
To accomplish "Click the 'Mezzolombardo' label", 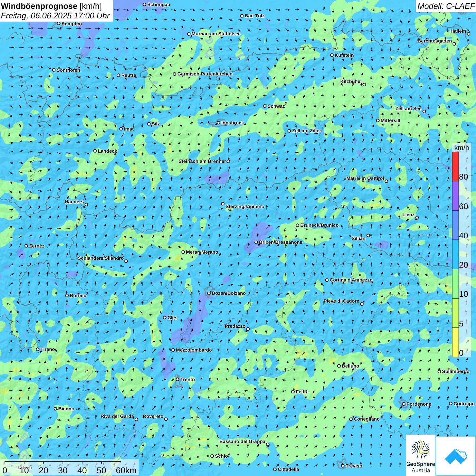I will point(194,350).
